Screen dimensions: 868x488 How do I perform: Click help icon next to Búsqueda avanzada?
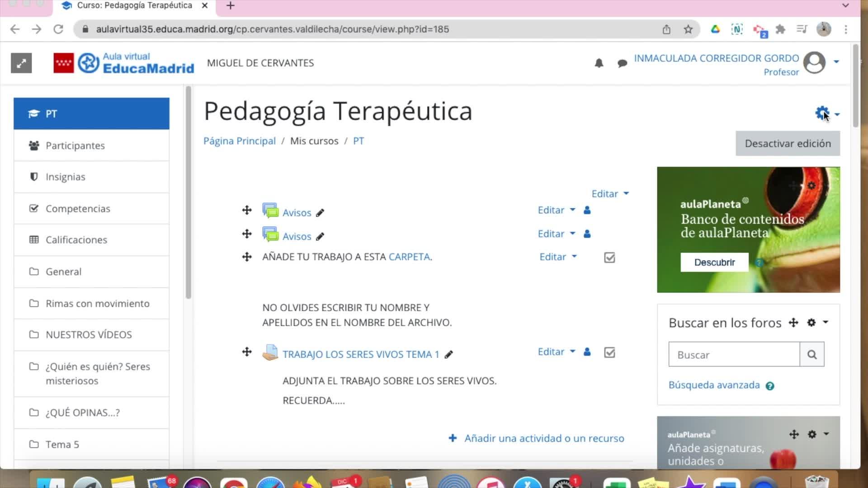770,386
